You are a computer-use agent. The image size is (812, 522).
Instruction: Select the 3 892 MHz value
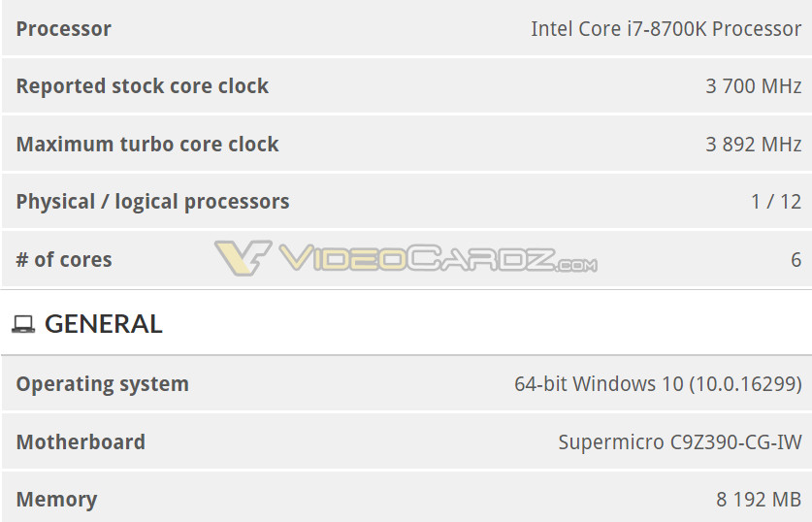[x=753, y=145]
